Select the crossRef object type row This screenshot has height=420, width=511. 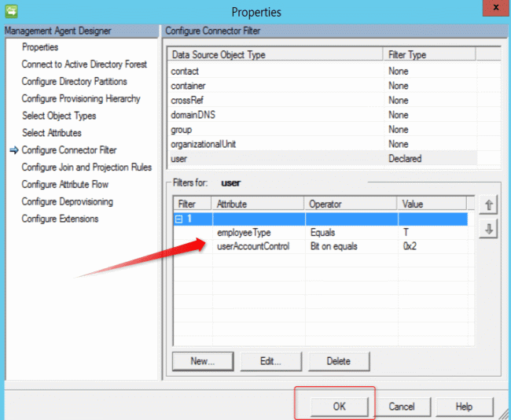coord(322,100)
